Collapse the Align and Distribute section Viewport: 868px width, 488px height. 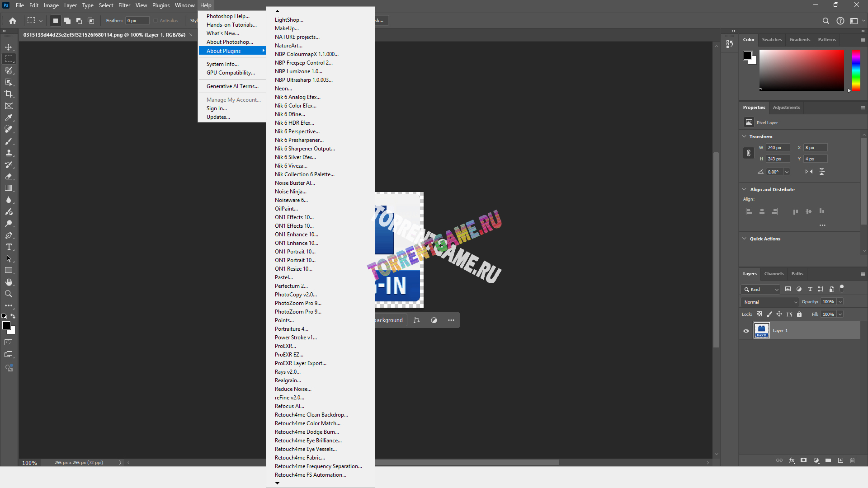pos(745,189)
